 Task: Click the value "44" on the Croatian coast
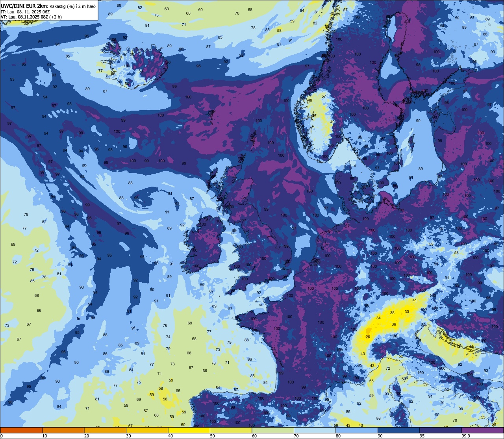471,347
